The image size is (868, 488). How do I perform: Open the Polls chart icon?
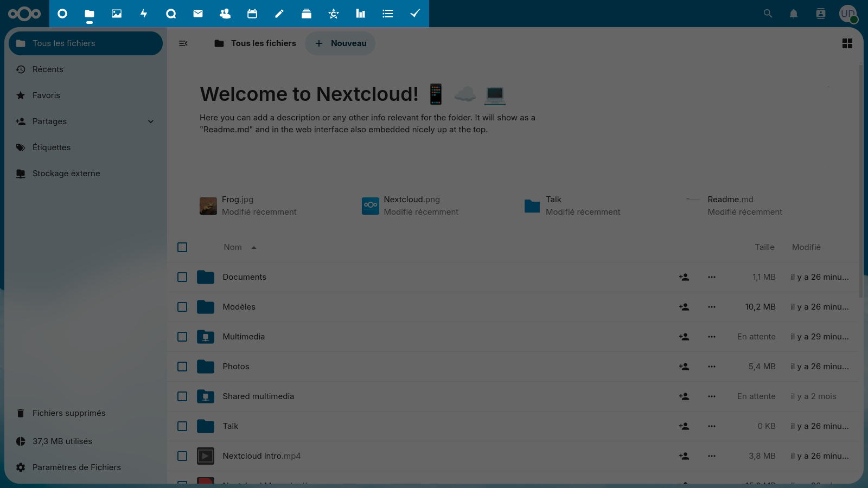pyautogui.click(x=361, y=14)
